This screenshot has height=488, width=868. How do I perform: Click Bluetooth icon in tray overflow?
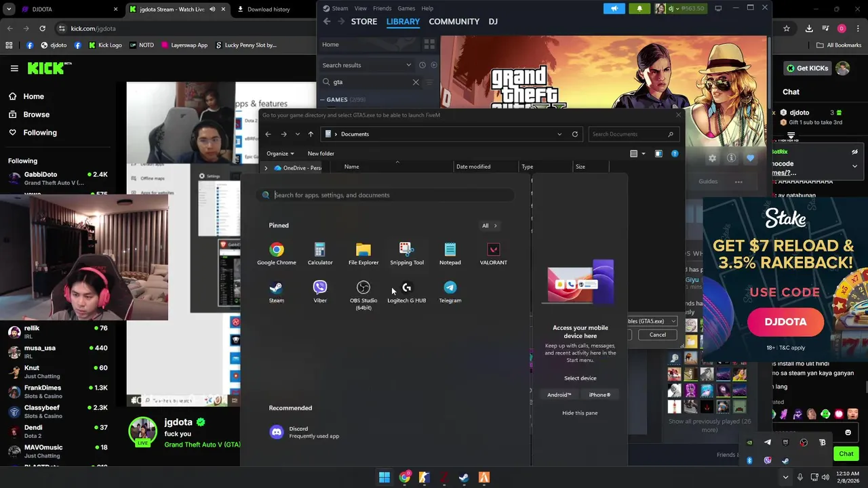point(749,461)
